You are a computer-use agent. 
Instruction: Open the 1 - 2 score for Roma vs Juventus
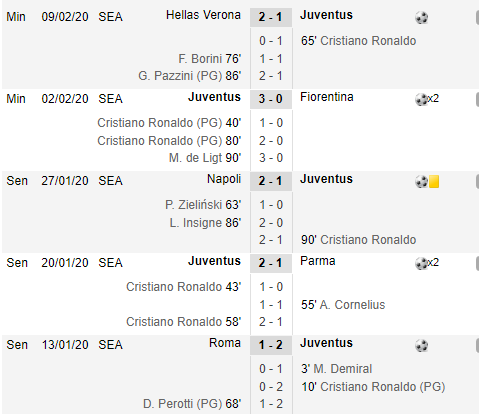[x=271, y=345]
